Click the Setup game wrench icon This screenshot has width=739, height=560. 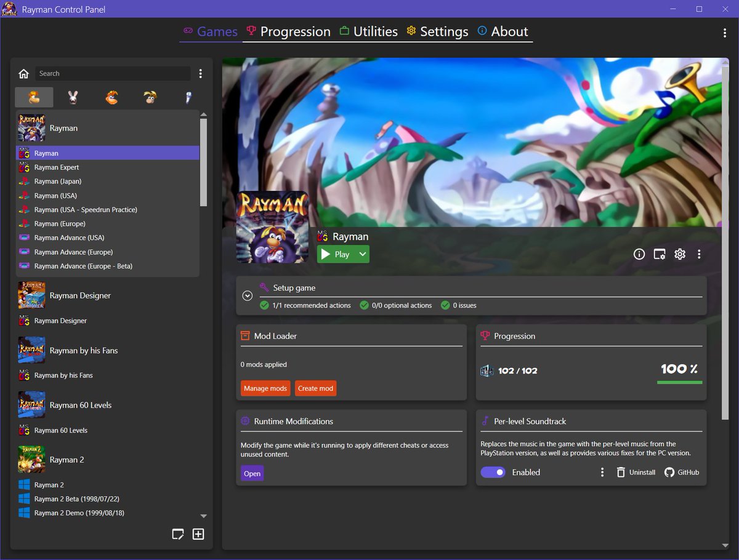[264, 287]
